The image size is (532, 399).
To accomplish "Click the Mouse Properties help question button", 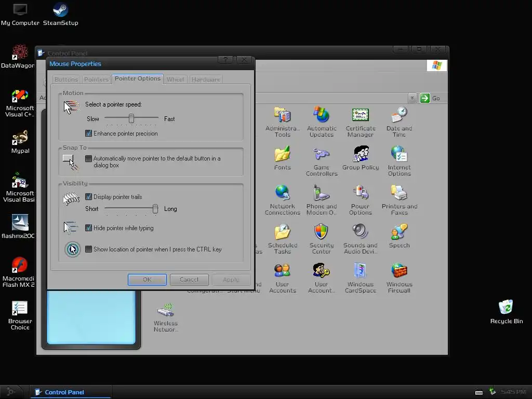I will point(225,60).
